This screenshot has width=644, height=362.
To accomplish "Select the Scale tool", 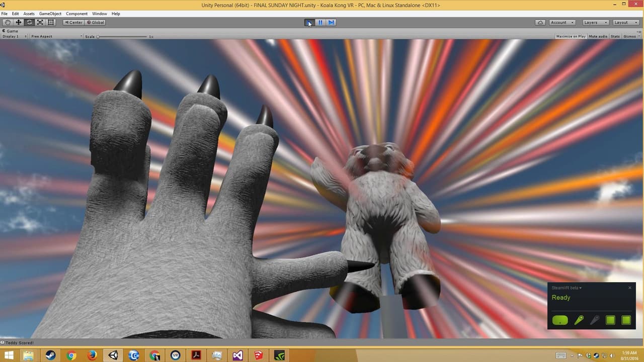I will click(40, 23).
